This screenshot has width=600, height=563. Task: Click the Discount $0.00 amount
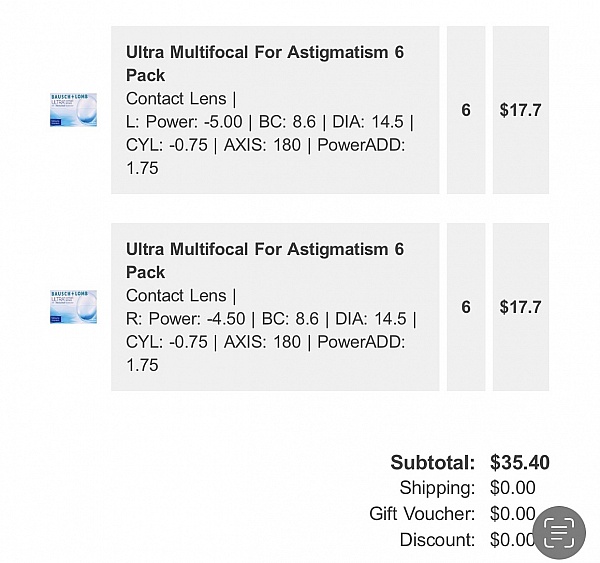click(512, 540)
